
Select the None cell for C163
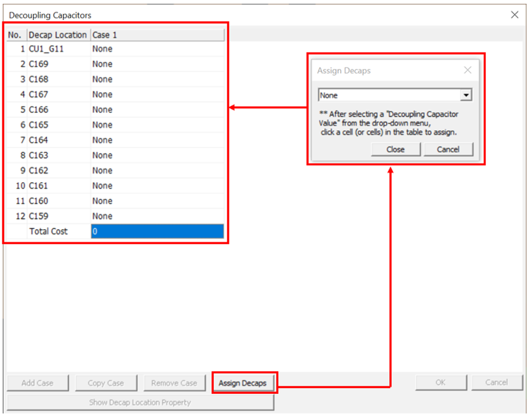(157, 155)
